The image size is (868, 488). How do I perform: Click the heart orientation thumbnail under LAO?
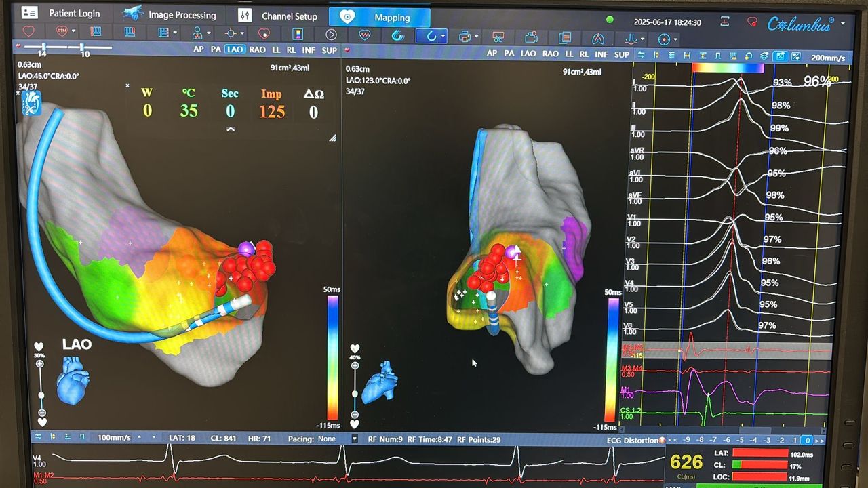click(x=73, y=380)
